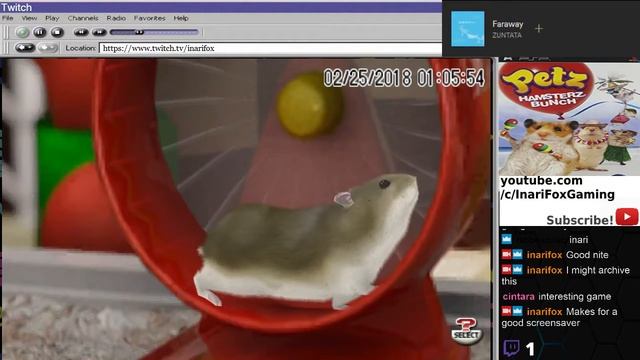Screen dimensions: 640x360
Task: Click inarifox name beside Makes for a
Action: click(x=544, y=311)
